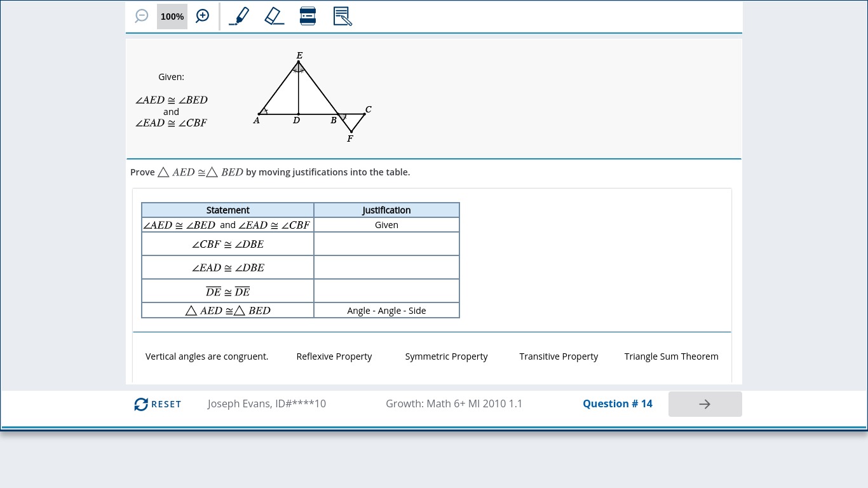Click the Given justification cell
Screen dimensions: 868x488
[x=386, y=225]
